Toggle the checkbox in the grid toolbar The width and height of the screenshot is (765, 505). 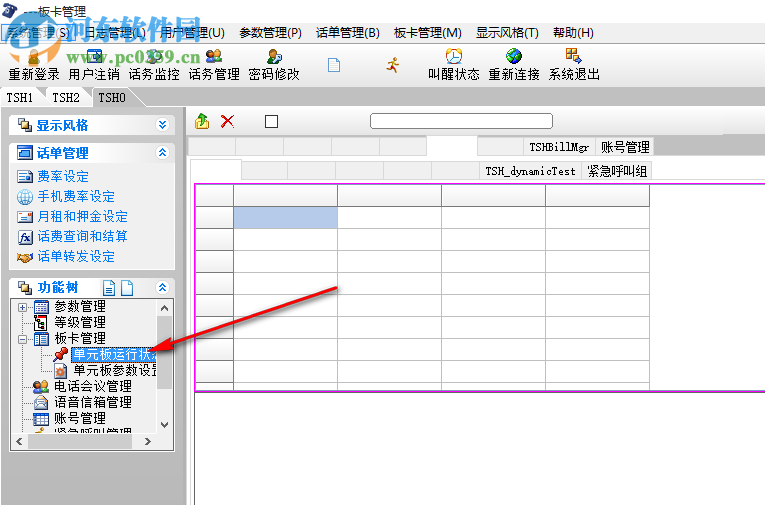click(271, 121)
